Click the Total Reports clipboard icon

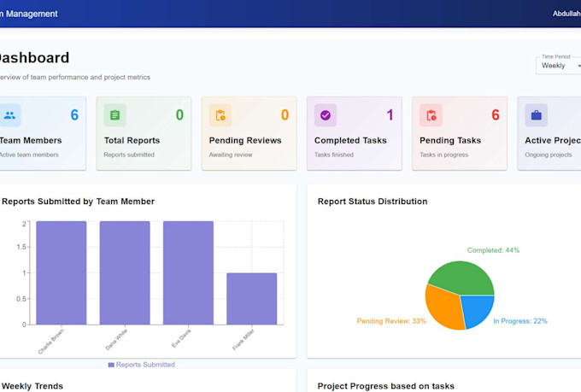tap(114, 115)
